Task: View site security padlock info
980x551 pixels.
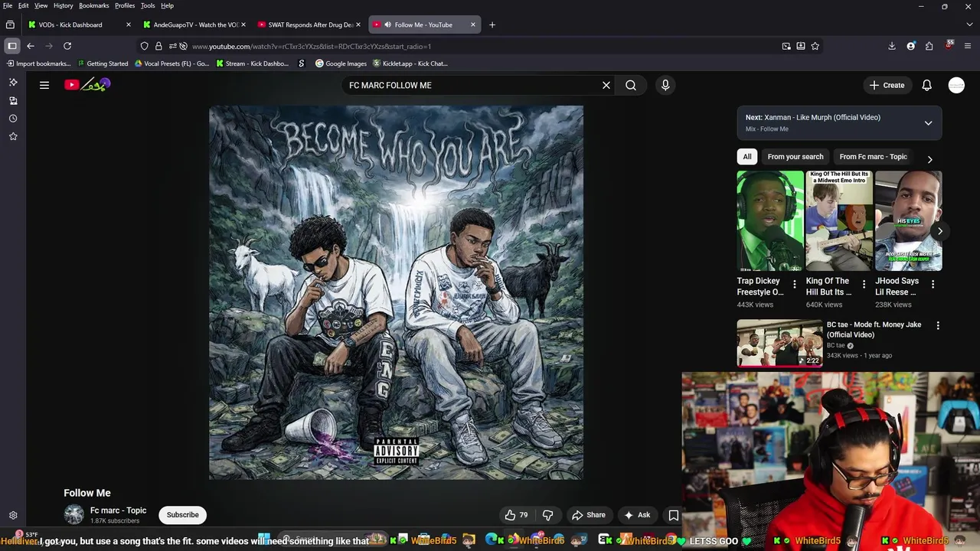Action: pos(158,46)
